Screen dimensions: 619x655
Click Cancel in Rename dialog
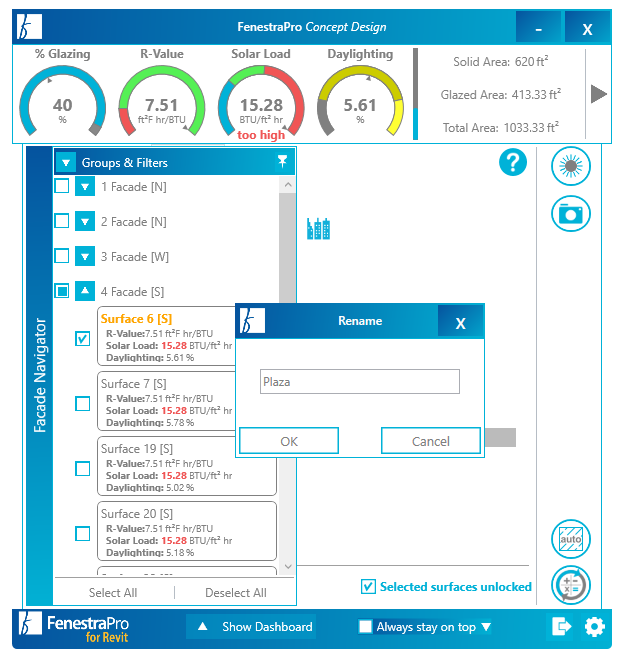coord(431,441)
